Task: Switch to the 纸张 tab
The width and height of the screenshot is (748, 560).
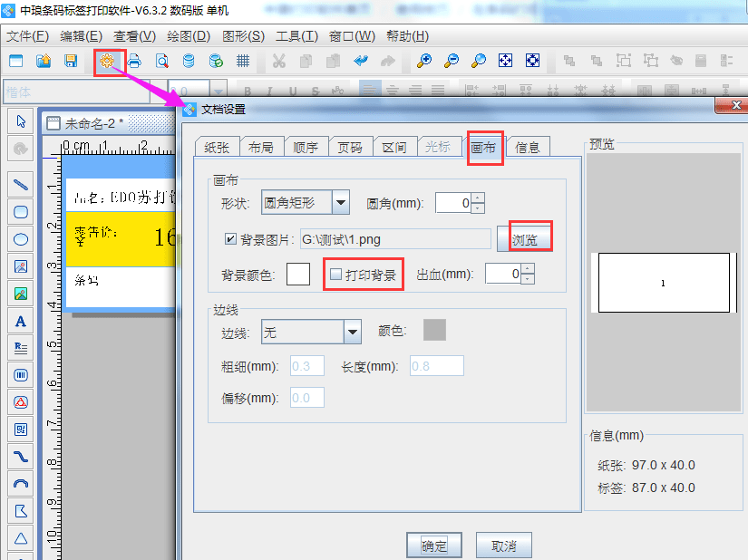Action: (218, 145)
